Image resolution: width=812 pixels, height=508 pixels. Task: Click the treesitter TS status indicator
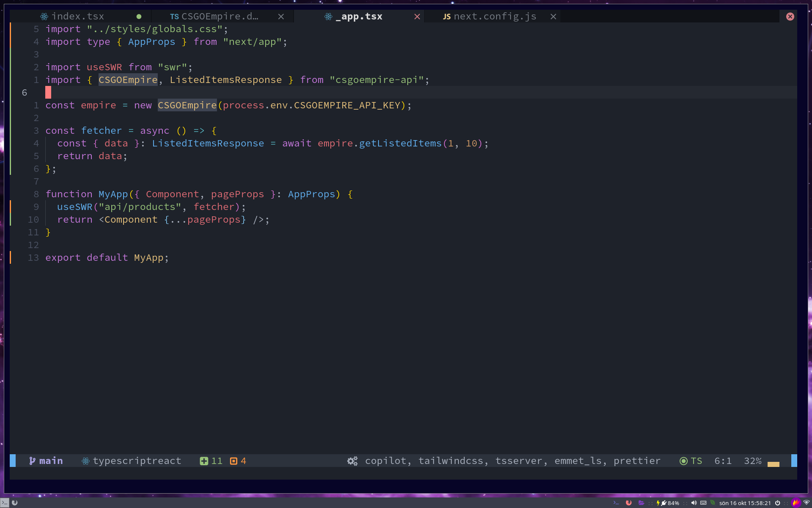[x=691, y=461]
